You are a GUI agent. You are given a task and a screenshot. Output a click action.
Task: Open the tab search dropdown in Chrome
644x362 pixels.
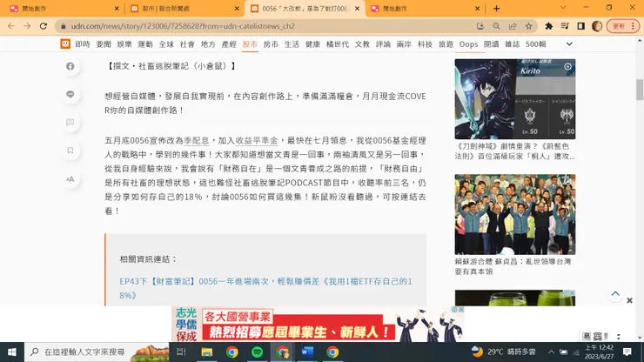[563, 7]
